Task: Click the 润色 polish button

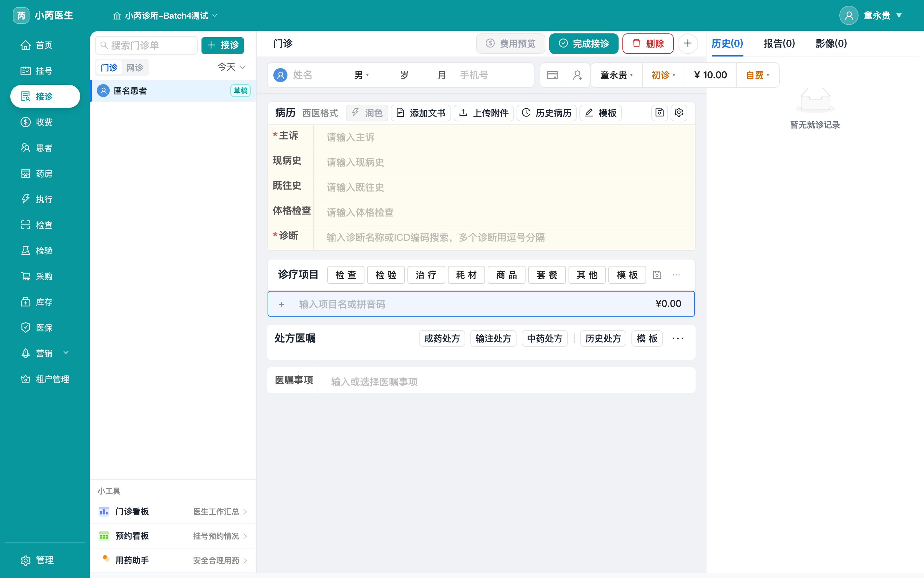Action: pyautogui.click(x=367, y=113)
